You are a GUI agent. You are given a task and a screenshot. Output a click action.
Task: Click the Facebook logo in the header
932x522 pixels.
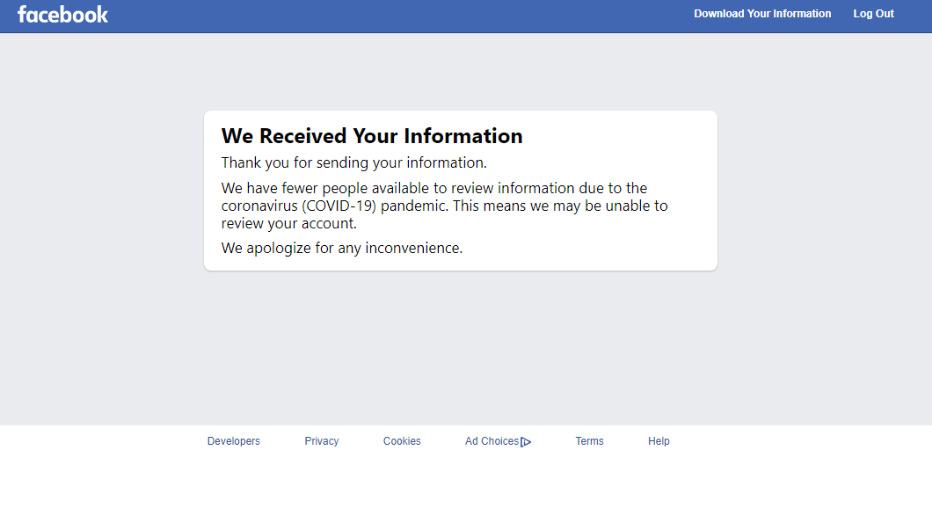click(x=62, y=14)
